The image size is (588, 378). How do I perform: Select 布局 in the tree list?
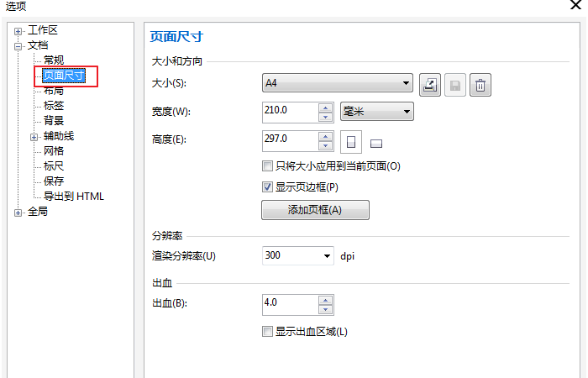pos(54,91)
